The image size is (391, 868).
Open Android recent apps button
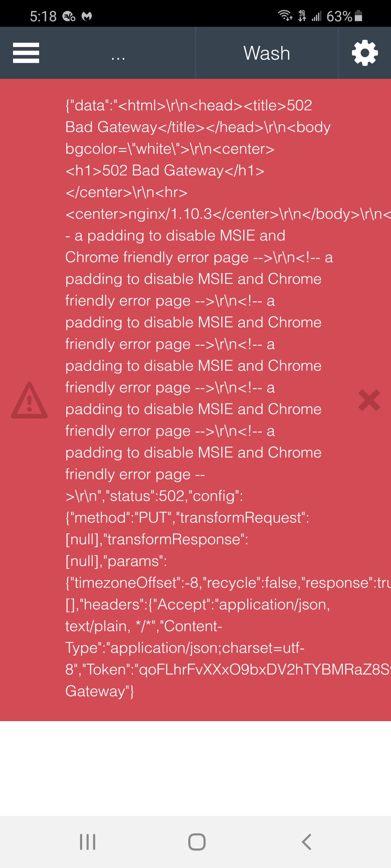point(88,842)
